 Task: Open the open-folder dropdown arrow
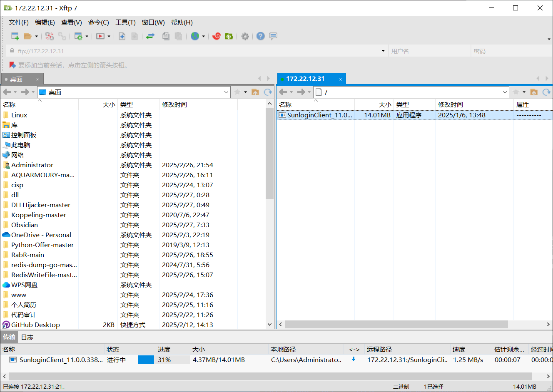coord(37,37)
